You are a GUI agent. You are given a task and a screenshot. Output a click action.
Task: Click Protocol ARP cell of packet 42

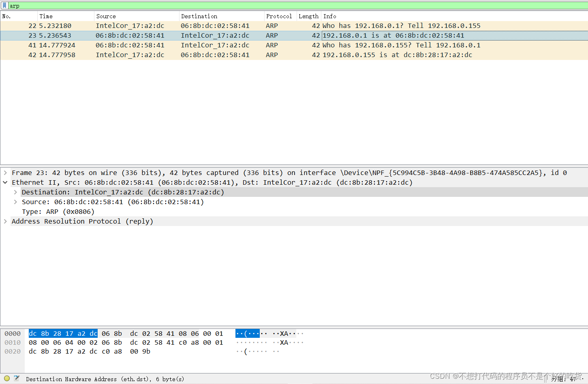coord(272,55)
